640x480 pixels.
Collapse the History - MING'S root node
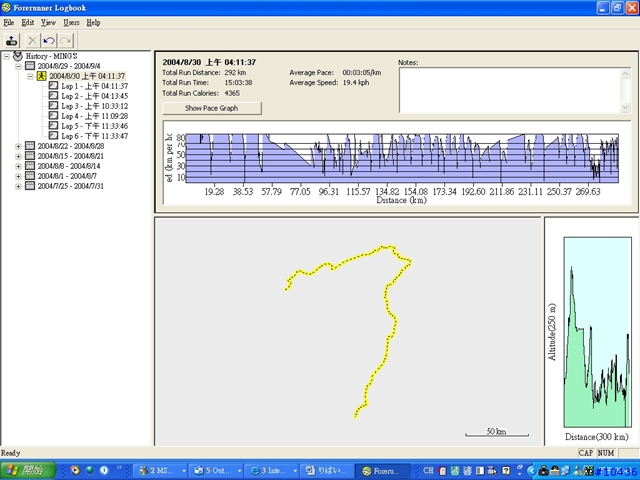coord(7,56)
